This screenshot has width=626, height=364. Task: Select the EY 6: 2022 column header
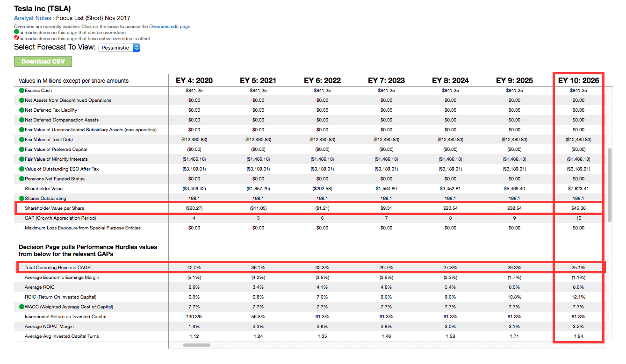point(322,80)
